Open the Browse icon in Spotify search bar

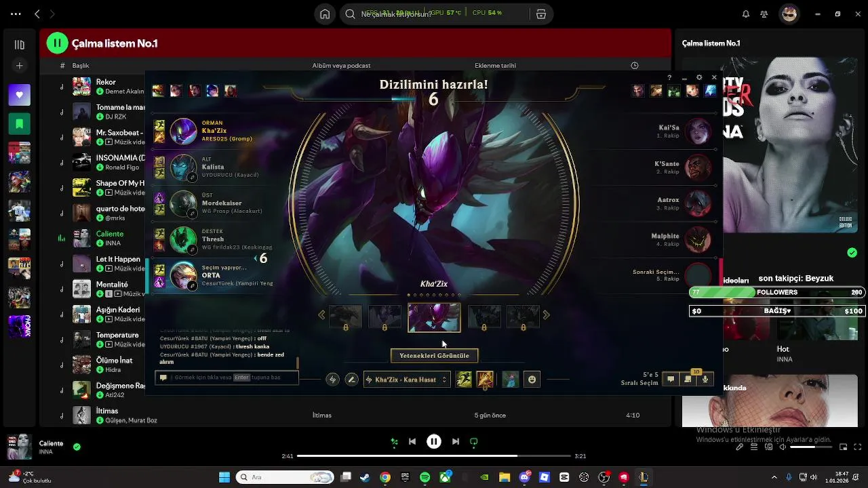coord(541,14)
